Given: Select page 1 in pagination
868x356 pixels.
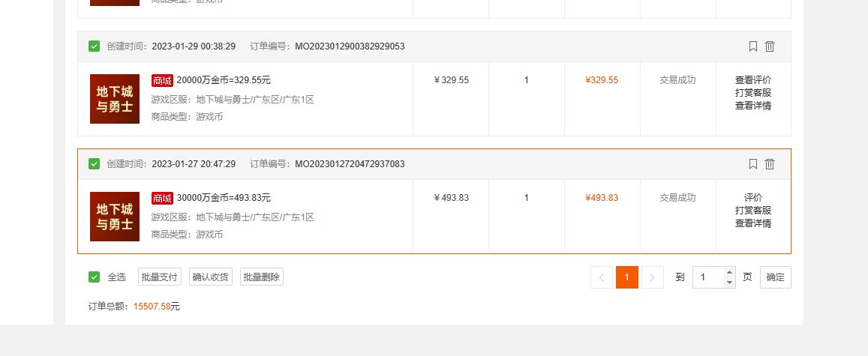Looking at the screenshot, I should pos(626,277).
